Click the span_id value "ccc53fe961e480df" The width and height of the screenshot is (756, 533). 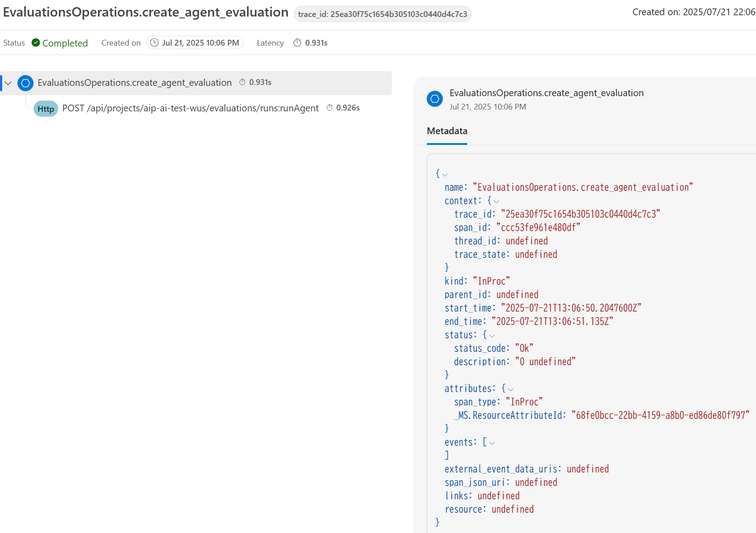coord(538,228)
